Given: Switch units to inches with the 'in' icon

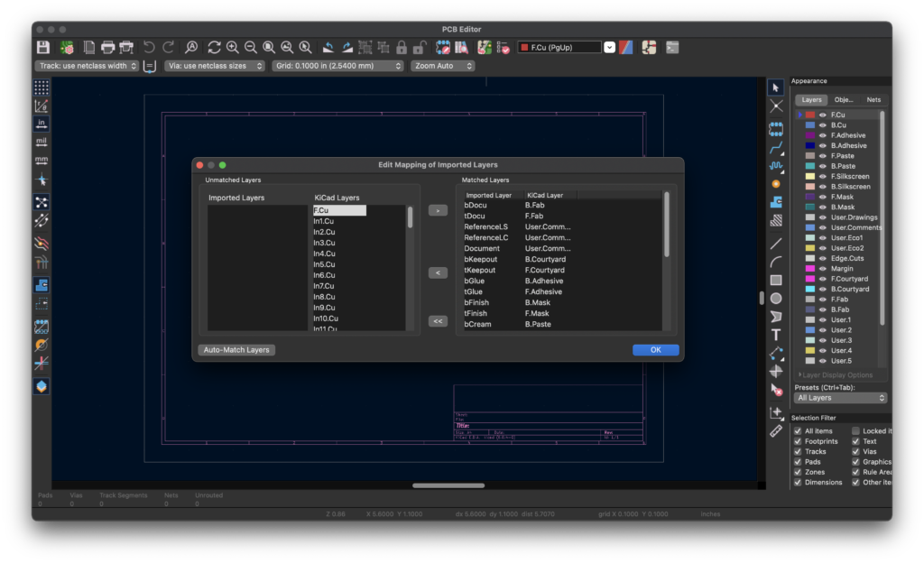Looking at the screenshot, I should coord(42,124).
